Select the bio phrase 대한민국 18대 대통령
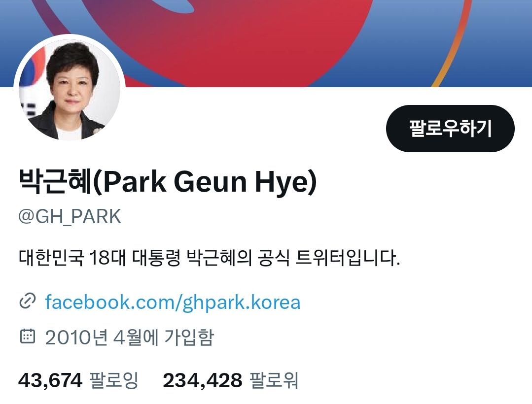The width and height of the screenshot is (532, 404). click(100, 258)
